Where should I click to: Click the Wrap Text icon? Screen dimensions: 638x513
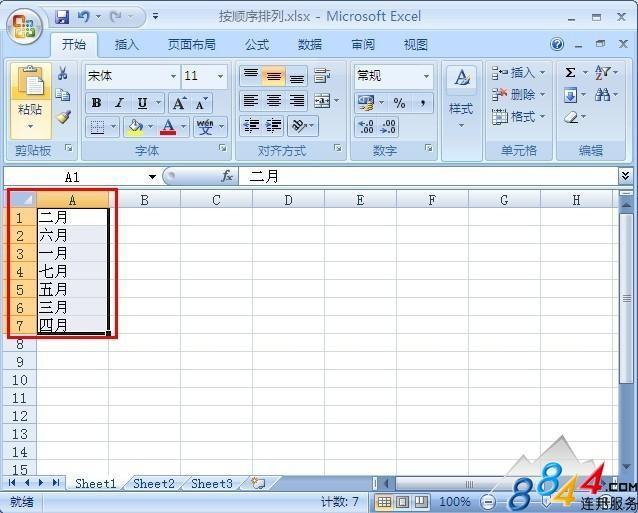coord(322,76)
